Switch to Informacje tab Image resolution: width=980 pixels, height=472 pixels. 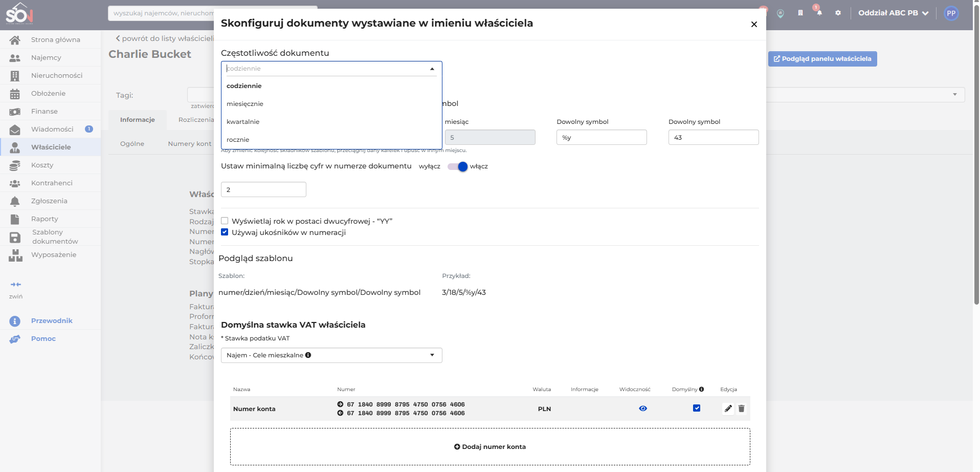tap(138, 120)
